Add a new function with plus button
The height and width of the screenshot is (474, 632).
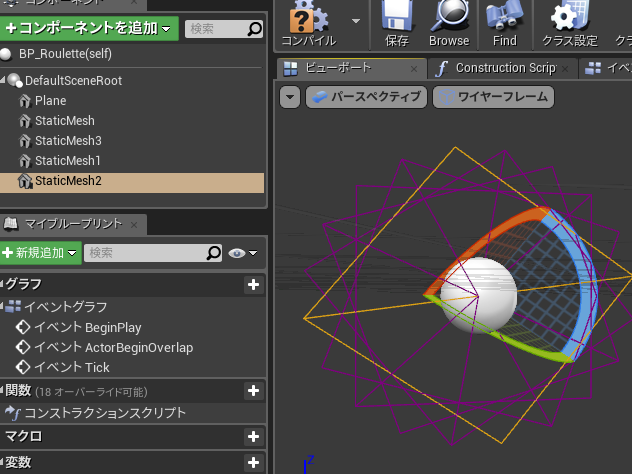click(254, 391)
